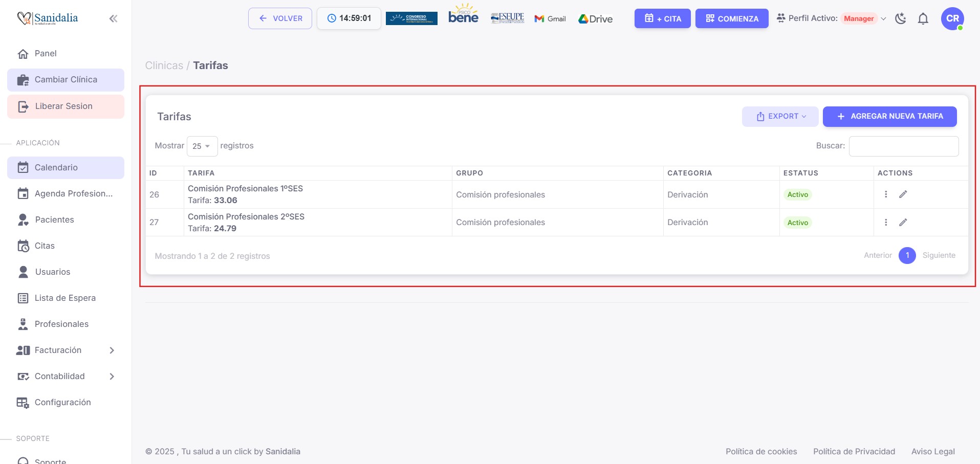Go to the Clinicas breadcrumb link
This screenshot has height=464, width=980.
pyautogui.click(x=164, y=65)
